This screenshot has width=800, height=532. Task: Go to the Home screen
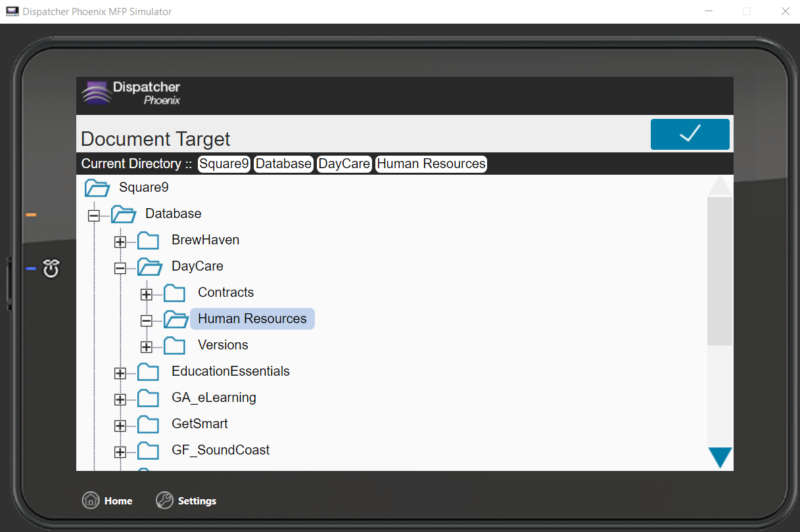point(107,500)
